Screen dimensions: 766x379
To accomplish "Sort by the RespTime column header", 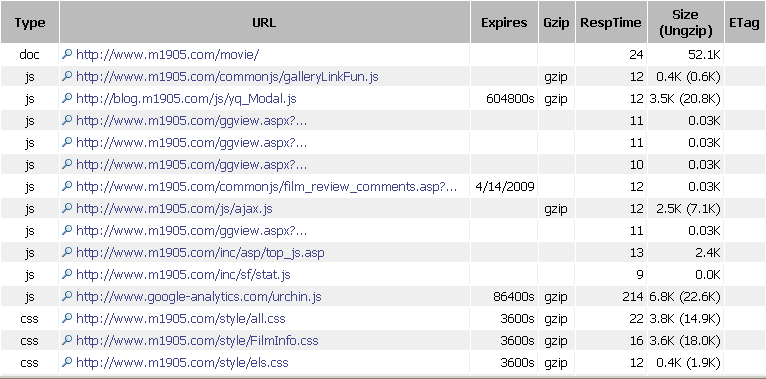I will click(x=611, y=22).
